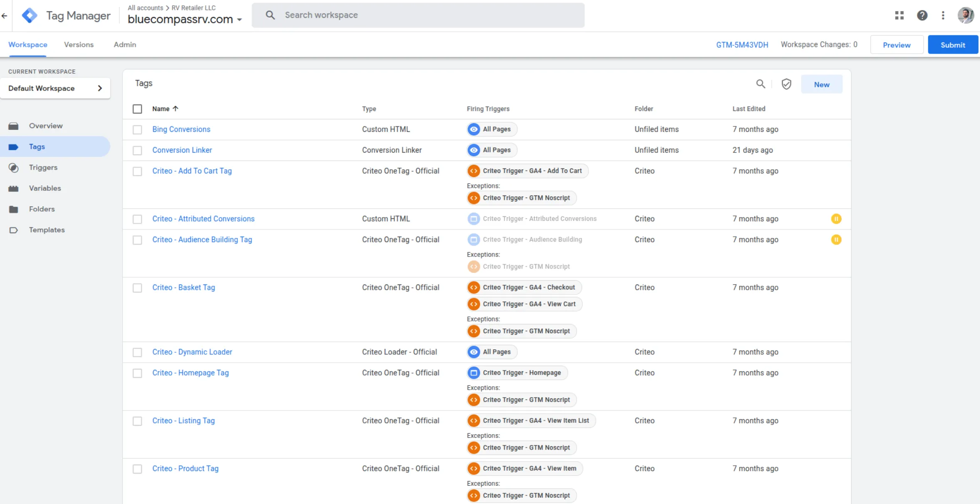Open the Admin tab
The height and width of the screenshot is (504, 980).
point(125,44)
